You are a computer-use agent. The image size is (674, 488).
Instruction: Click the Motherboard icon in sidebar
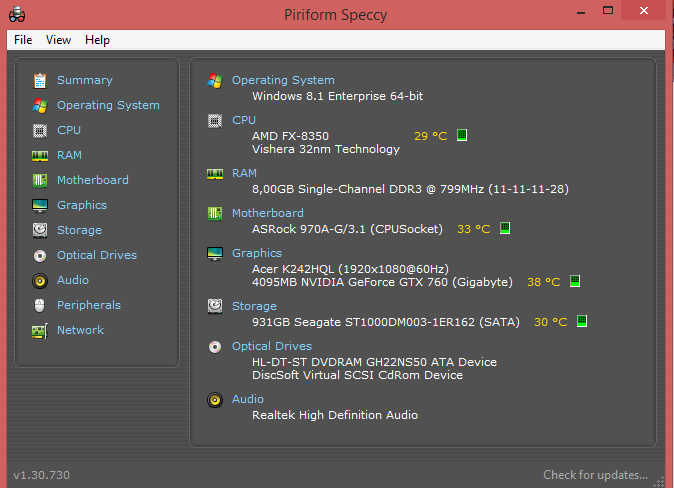(x=40, y=180)
